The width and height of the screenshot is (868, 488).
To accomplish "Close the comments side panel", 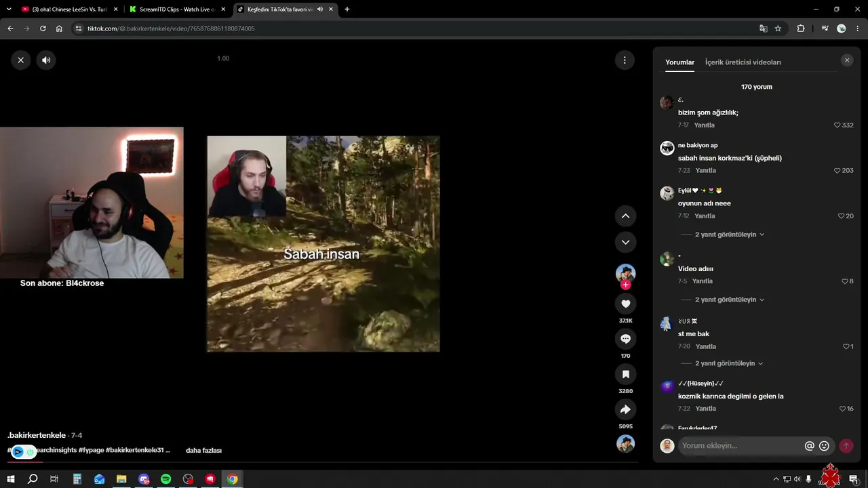I will [x=847, y=60].
